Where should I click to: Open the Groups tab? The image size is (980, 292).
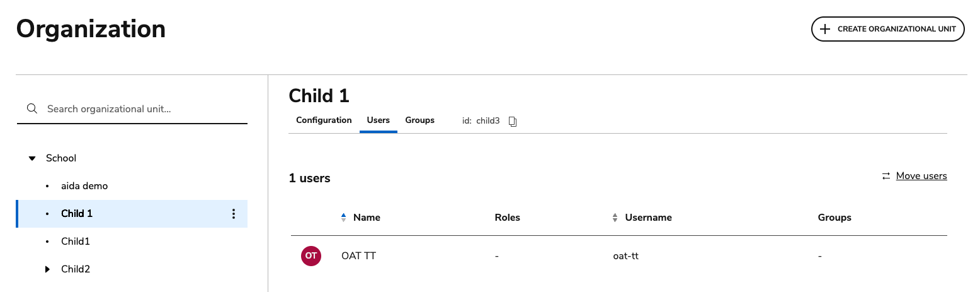419,120
